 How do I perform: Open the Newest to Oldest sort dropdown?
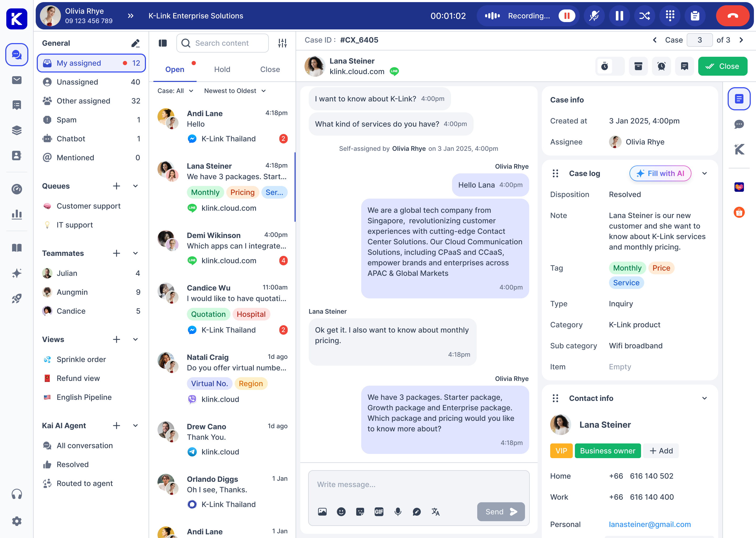[x=235, y=91]
